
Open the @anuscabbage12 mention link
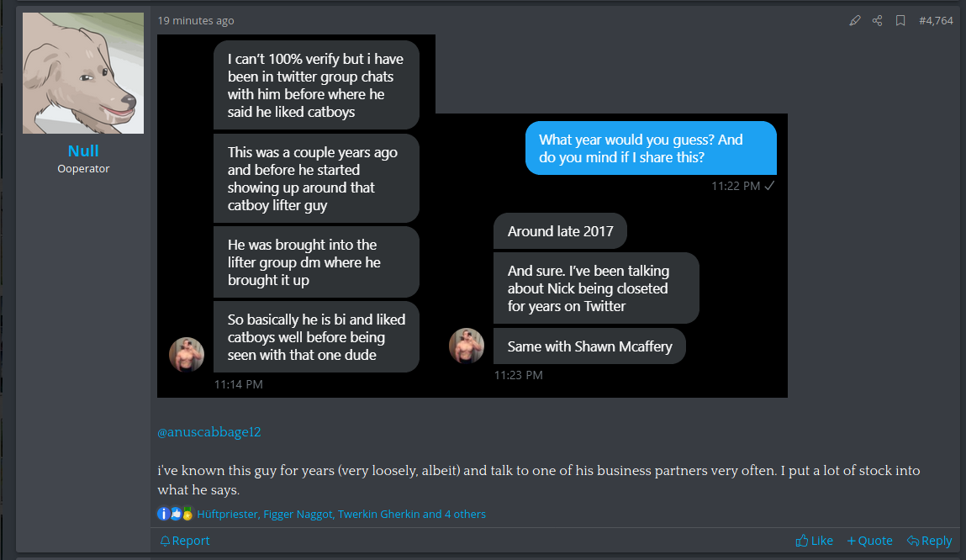209,432
